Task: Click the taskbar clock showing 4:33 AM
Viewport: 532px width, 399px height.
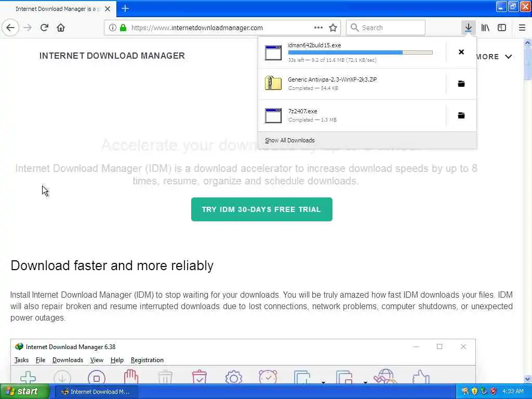Action: click(x=513, y=392)
